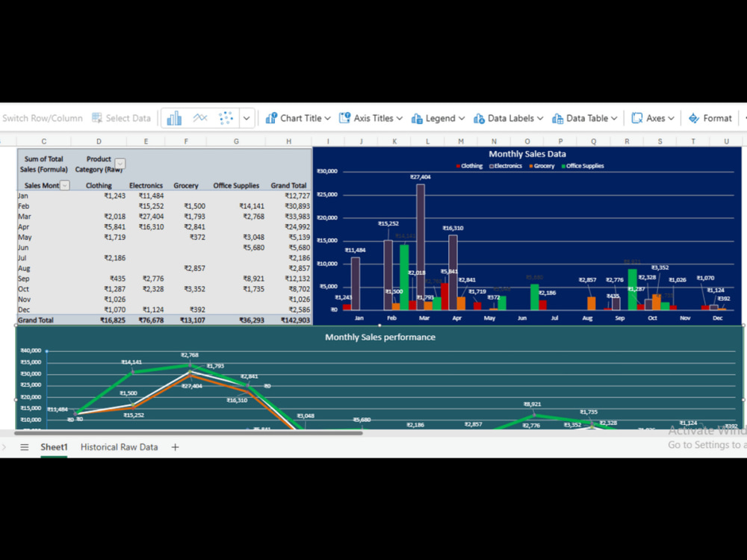Open the all sheets list icon
This screenshot has height=560, width=747.
[25, 447]
